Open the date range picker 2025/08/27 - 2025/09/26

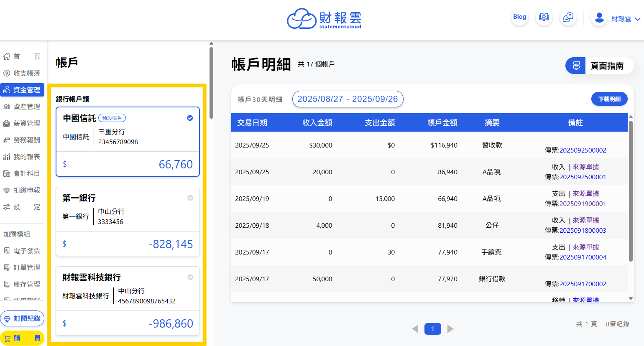click(x=348, y=99)
